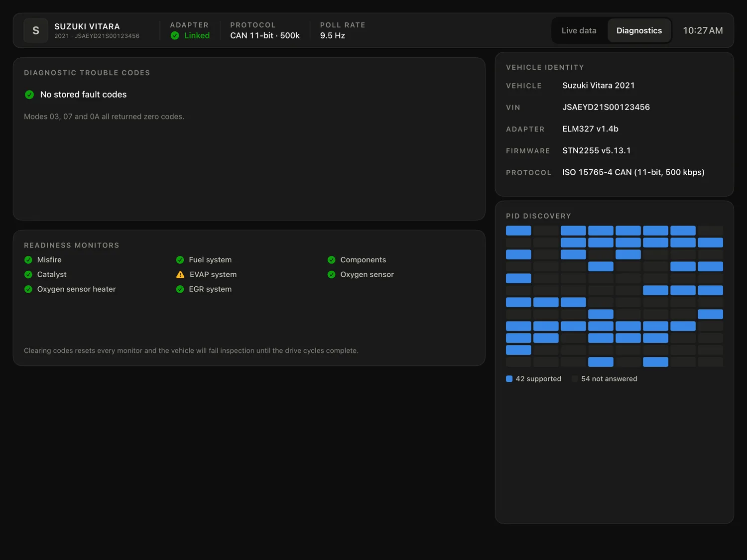
Task: Click the blue '42 supported' legend swatch
Action: click(509, 379)
